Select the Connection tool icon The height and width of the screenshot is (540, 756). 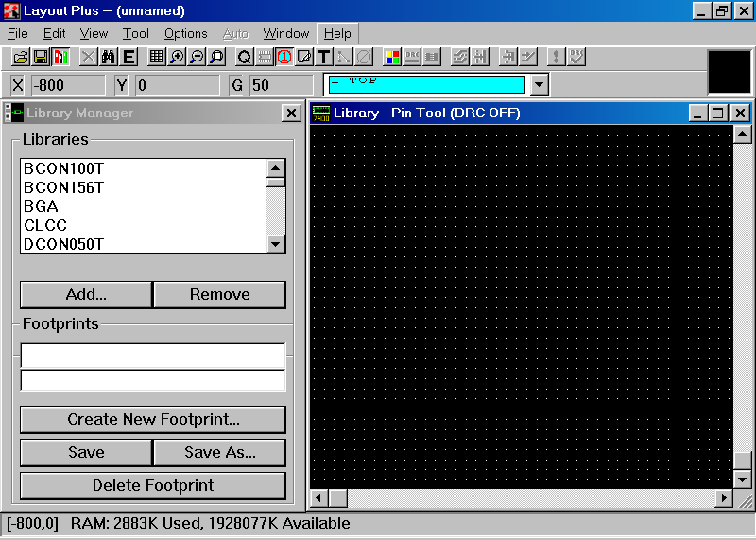(x=344, y=57)
